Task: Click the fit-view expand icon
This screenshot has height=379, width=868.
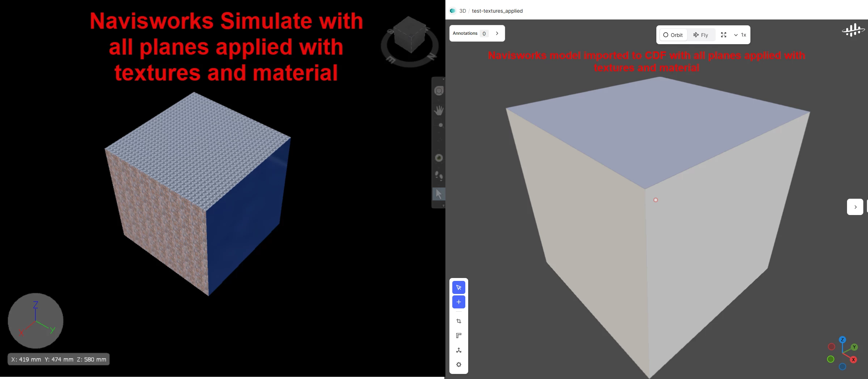Action: pyautogui.click(x=724, y=35)
